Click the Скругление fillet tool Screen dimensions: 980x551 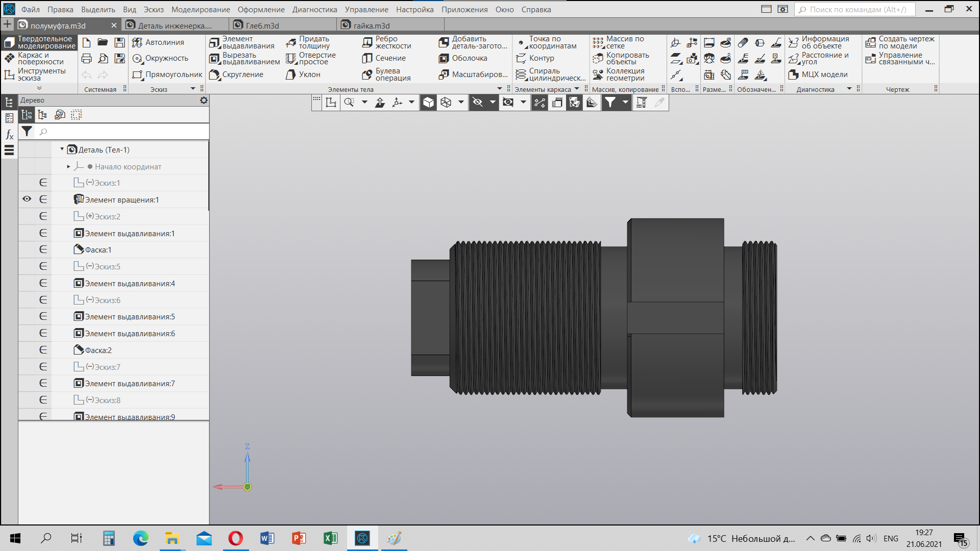pos(236,74)
